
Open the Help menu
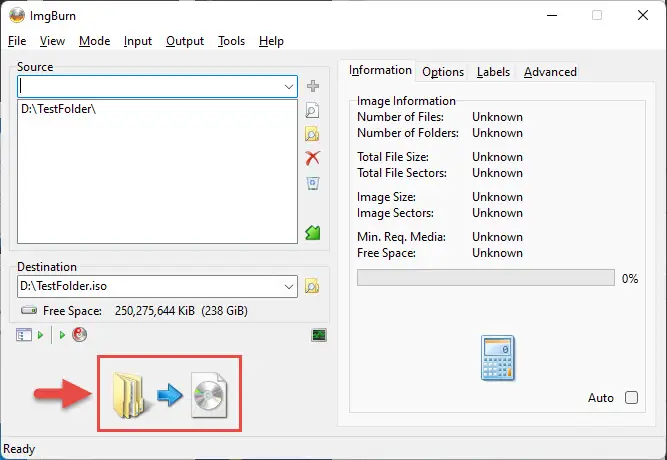coord(271,41)
